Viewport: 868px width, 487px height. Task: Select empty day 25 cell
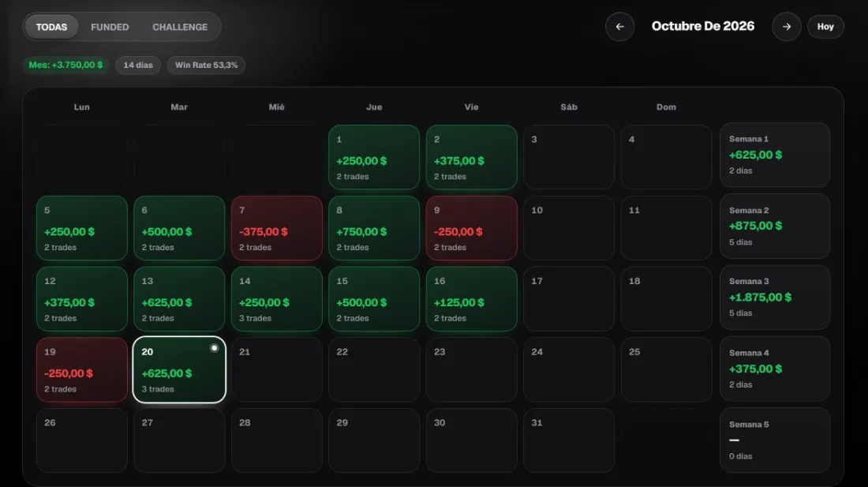[666, 369]
